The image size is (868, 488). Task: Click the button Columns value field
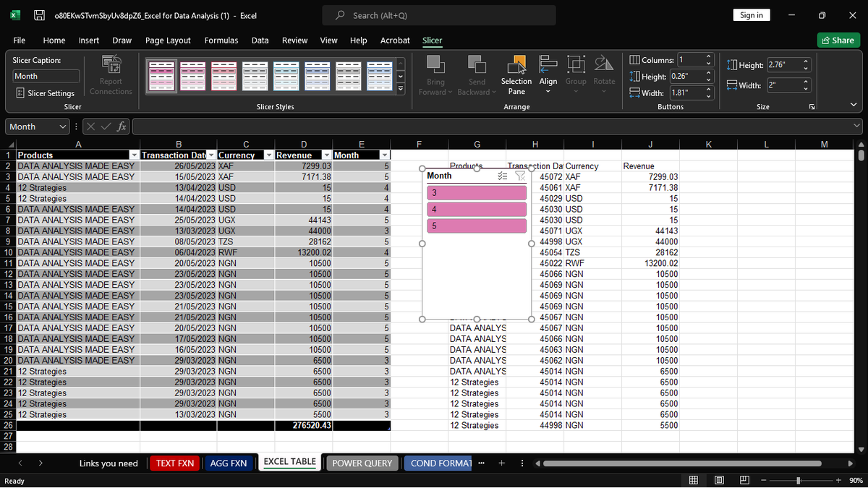point(690,60)
